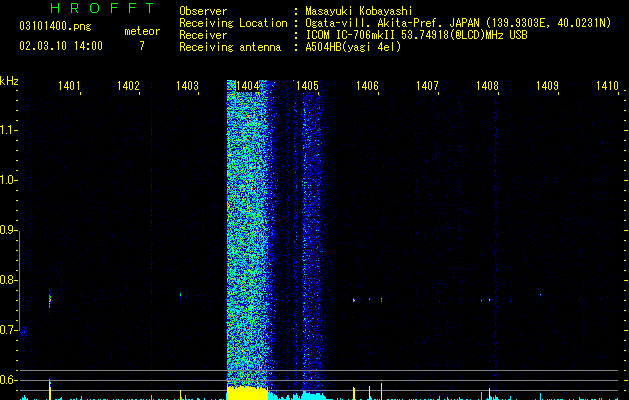Select the antenna value A504HB(yagi 4el)
Image resolution: width=629 pixels, height=400 pixels.
click(x=353, y=47)
